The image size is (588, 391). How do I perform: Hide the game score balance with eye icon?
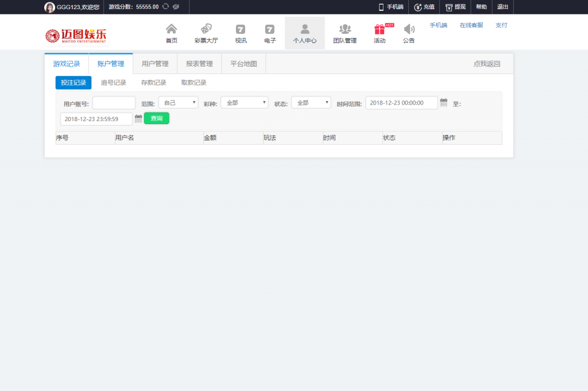(x=176, y=7)
